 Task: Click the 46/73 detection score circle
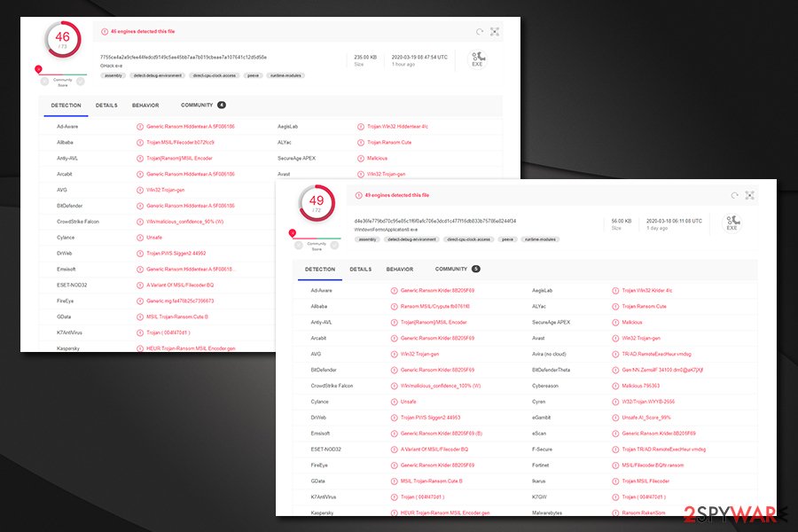point(63,39)
